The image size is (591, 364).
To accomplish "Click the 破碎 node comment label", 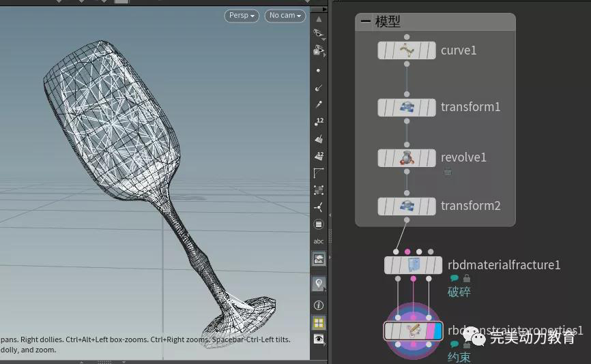I will 459,292.
